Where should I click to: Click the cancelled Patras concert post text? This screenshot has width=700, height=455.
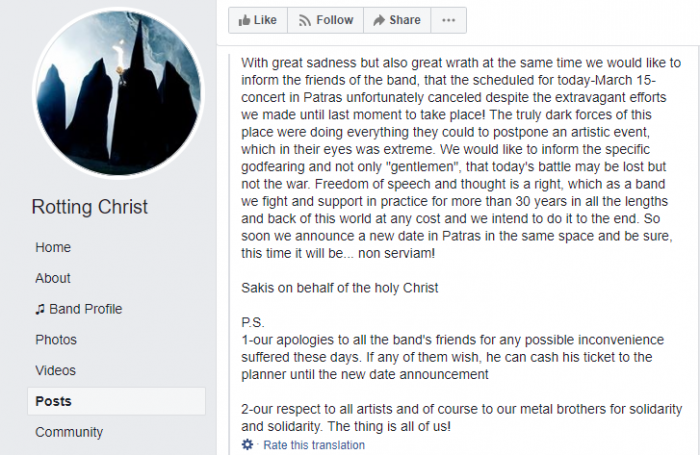pos(461,158)
